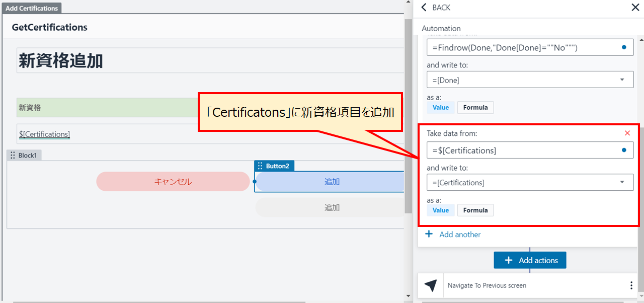Click the red キャンセル button on canvas
This screenshot has height=303, width=644.
173,182
